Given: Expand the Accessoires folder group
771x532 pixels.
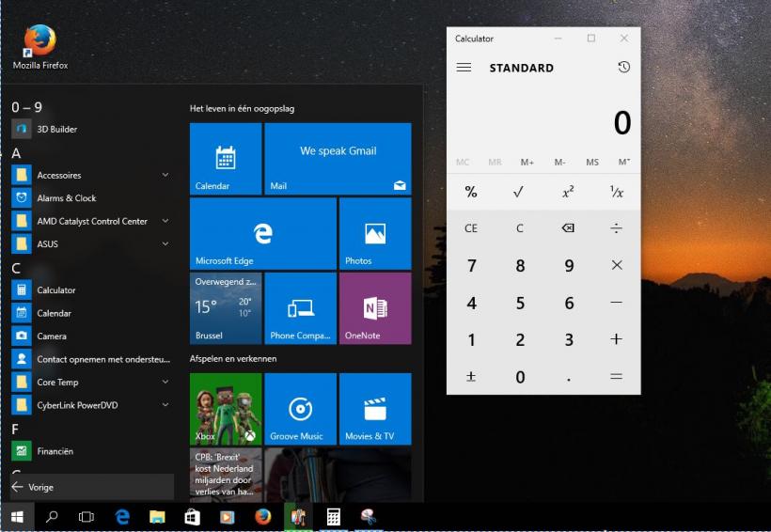Looking at the screenshot, I should coord(165,175).
